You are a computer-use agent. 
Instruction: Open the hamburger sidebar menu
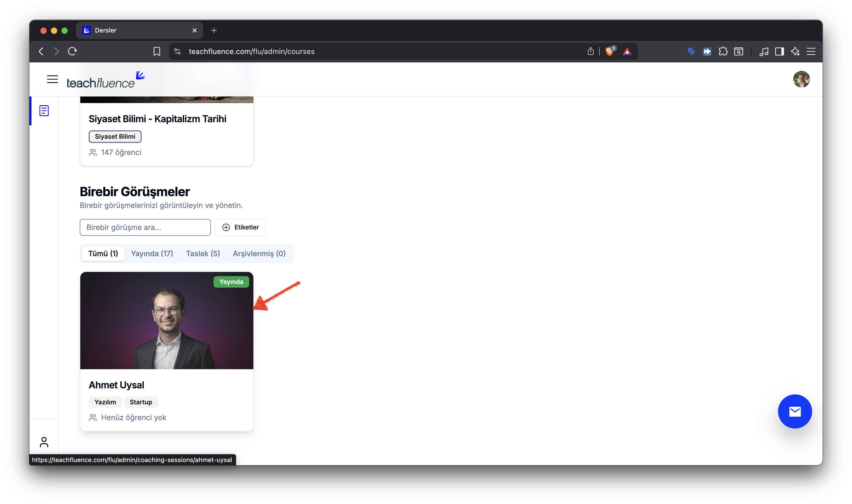(52, 79)
